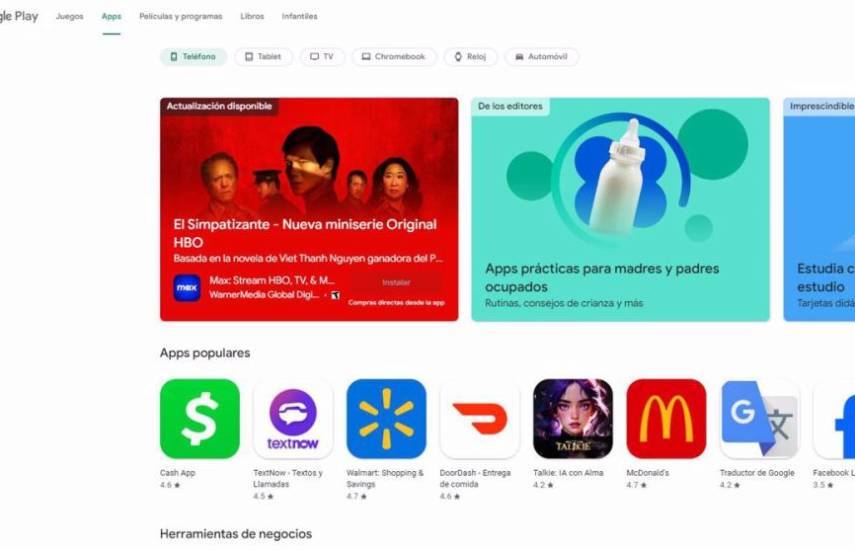Viewport: 855px width, 550px height.
Task: Open the DoorDash app icon
Action: pyautogui.click(x=480, y=419)
